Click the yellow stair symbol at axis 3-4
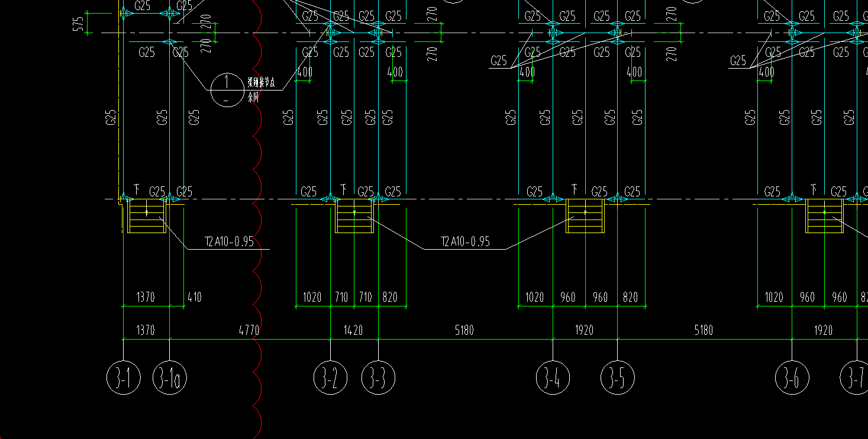 tap(585, 216)
